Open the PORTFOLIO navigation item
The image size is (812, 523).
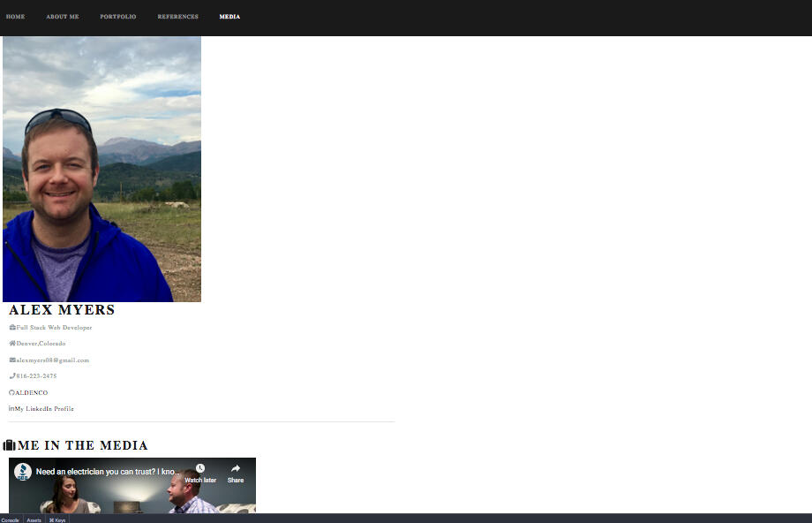coord(117,16)
